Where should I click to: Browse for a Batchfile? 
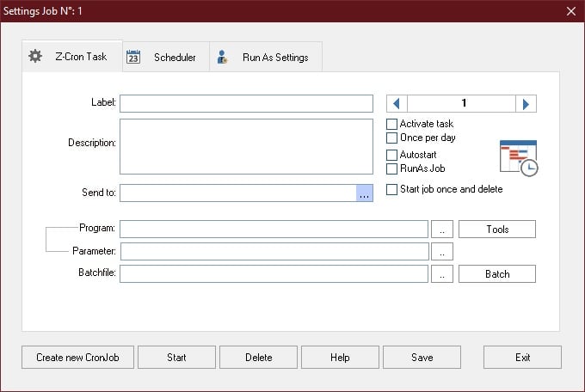point(441,274)
